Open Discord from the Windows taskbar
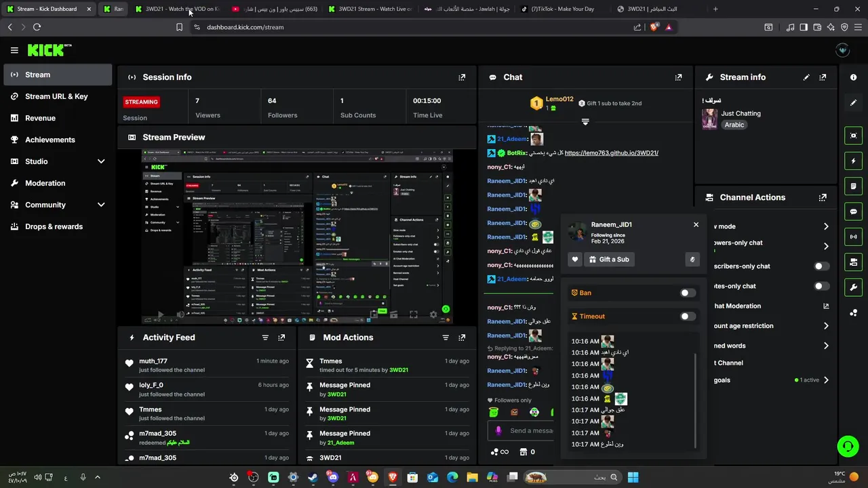The image size is (868, 488). tap(332, 477)
